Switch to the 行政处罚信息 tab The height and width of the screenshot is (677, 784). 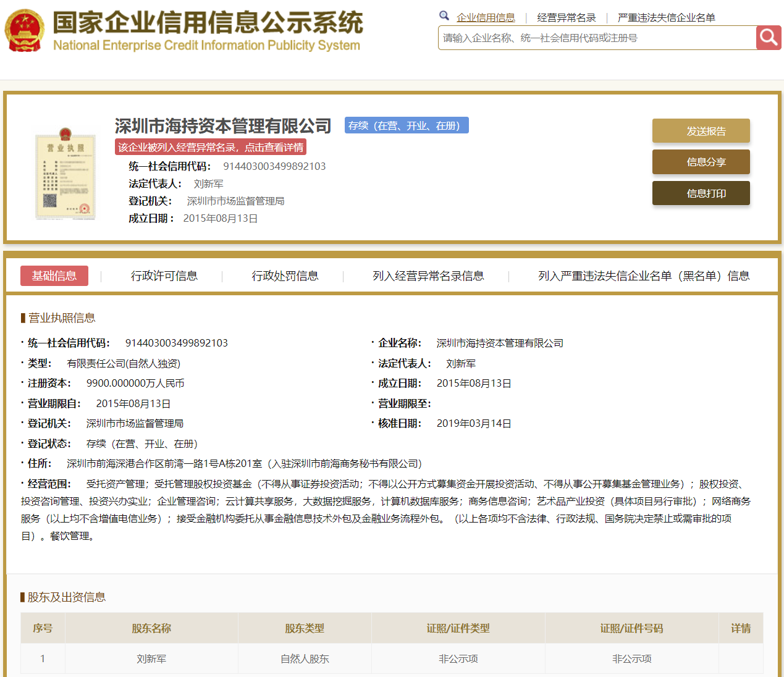pos(285,275)
